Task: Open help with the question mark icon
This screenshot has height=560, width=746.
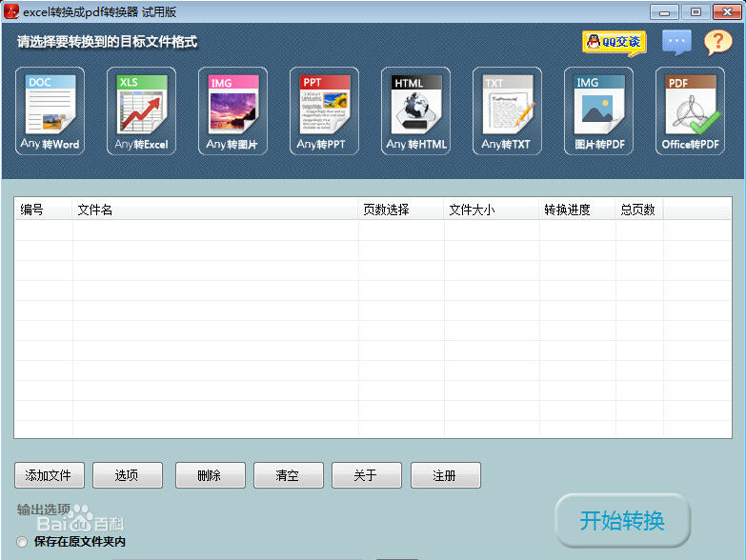Action: 717,42
